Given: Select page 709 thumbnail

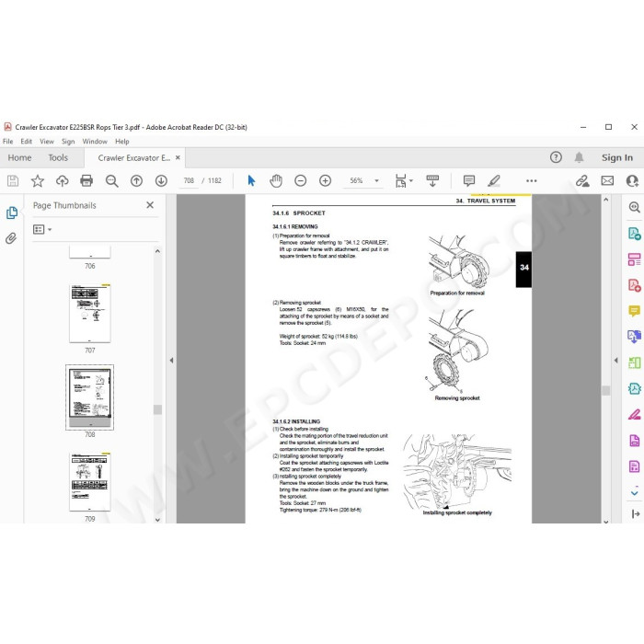Looking at the screenshot, I should point(90,482).
